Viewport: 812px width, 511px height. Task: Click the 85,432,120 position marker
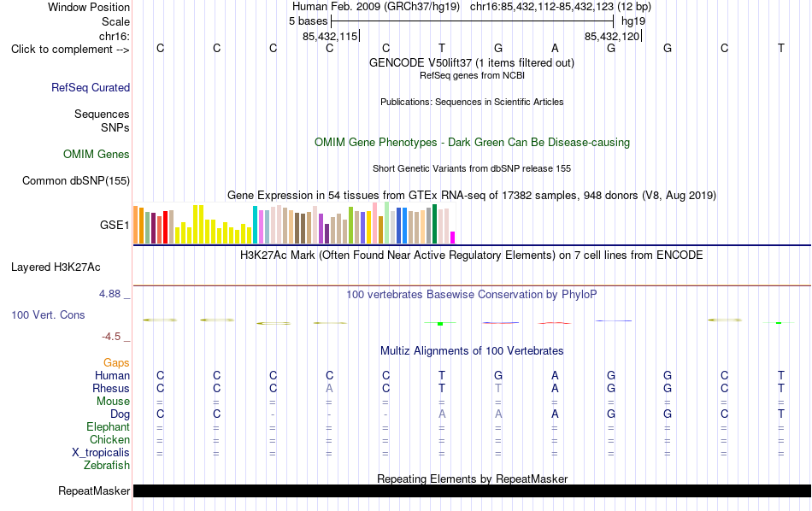coord(612,36)
